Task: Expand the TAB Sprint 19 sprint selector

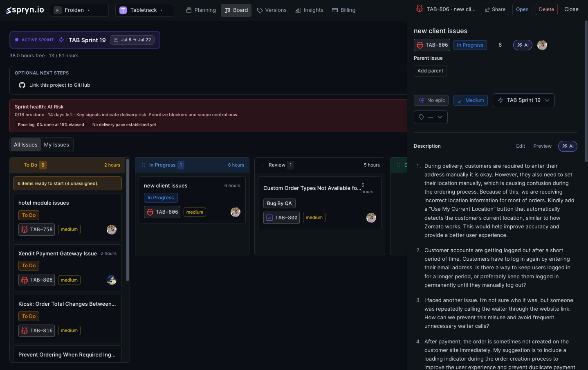Action: (524, 100)
